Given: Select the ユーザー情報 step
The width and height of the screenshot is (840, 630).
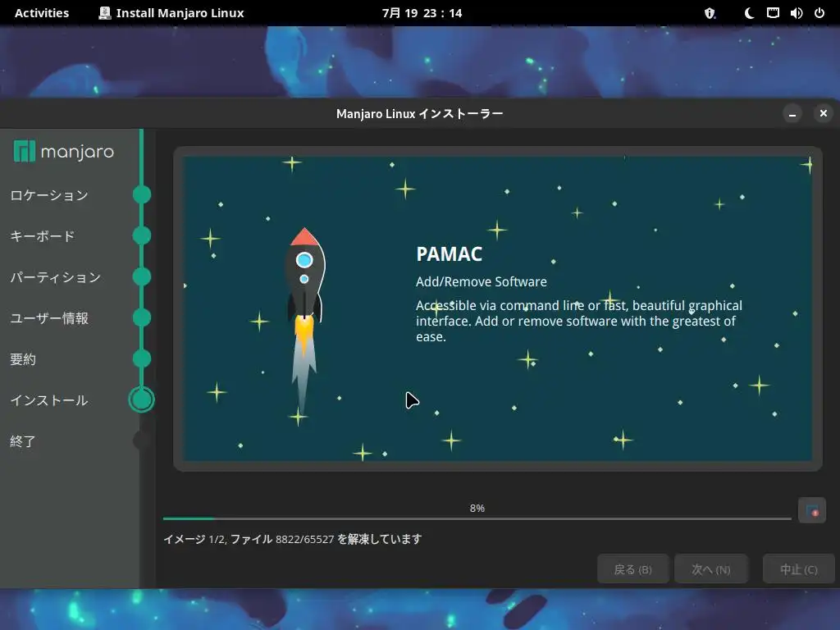Looking at the screenshot, I should tap(49, 318).
